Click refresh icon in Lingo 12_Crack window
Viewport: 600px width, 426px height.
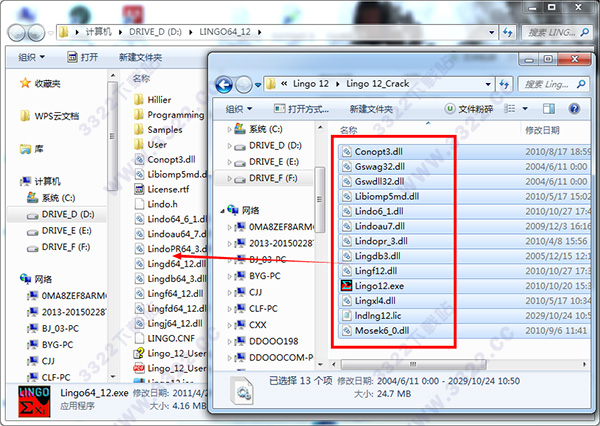click(x=504, y=84)
